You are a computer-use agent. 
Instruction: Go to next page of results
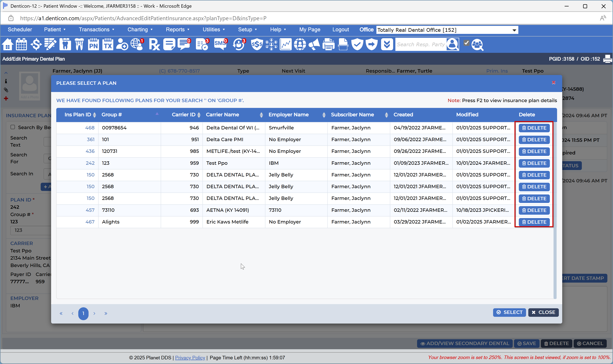(94, 313)
